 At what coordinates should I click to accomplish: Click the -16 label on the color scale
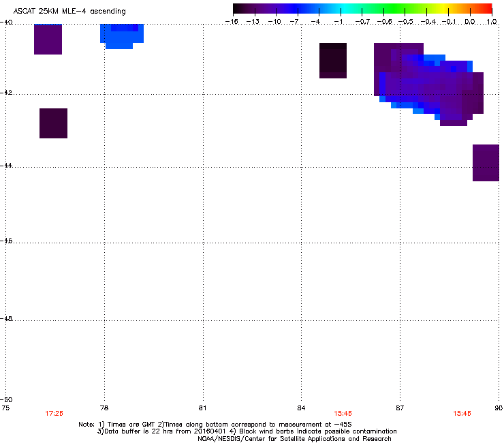click(232, 22)
